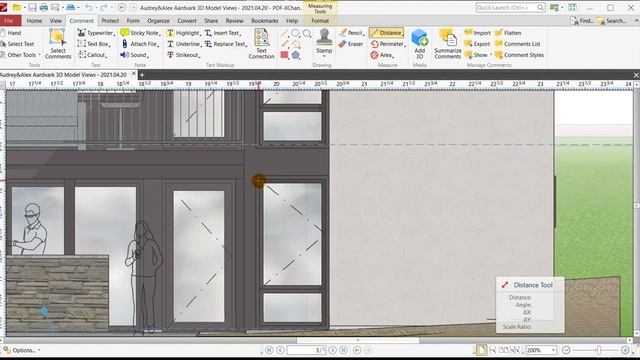The width and height of the screenshot is (640, 360).
Task: Toggle single page layout in the status bar
Action: pyautogui.click(x=482, y=350)
